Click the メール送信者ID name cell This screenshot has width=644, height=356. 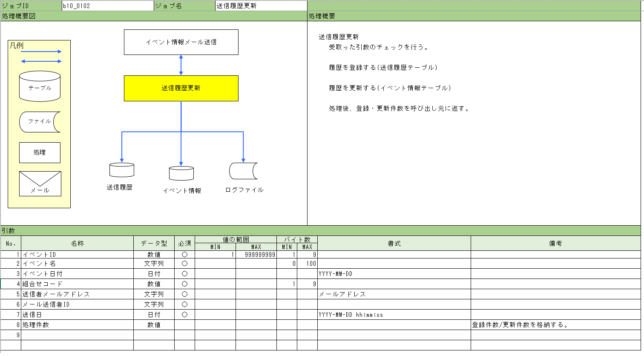[x=78, y=304]
